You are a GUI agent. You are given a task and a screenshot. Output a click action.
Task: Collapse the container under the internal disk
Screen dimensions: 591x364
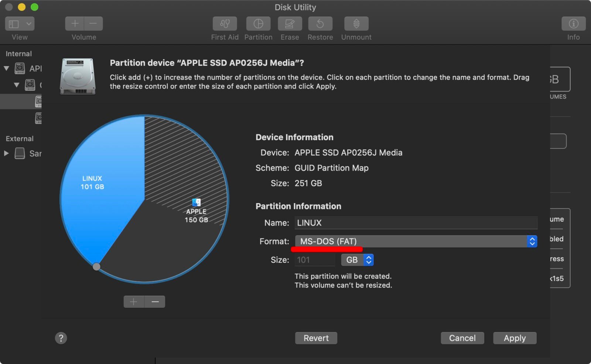(x=17, y=85)
